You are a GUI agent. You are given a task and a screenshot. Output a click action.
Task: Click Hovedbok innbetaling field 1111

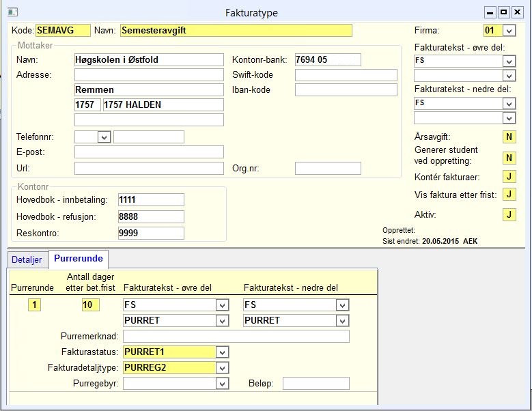152,200
